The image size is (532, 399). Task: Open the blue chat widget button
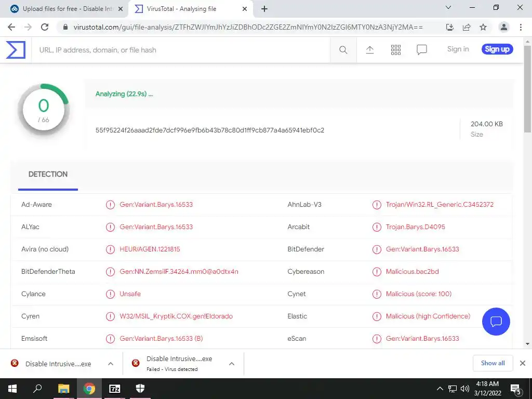pos(496,321)
